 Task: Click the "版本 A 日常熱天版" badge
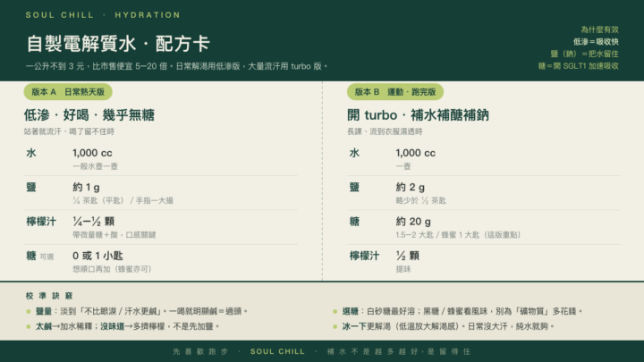pyautogui.click(x=68, y=92)
